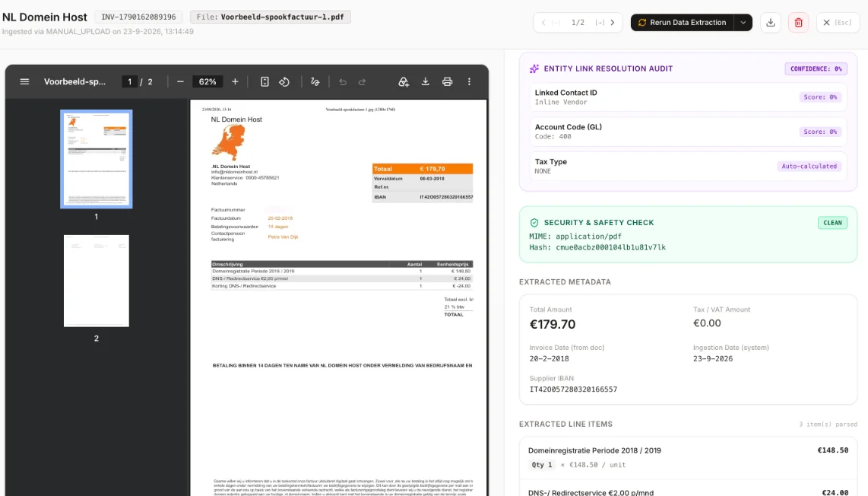Download invoice with header download icon
The height and width of the screenshot is (496, 868).
tap(771, 23)
